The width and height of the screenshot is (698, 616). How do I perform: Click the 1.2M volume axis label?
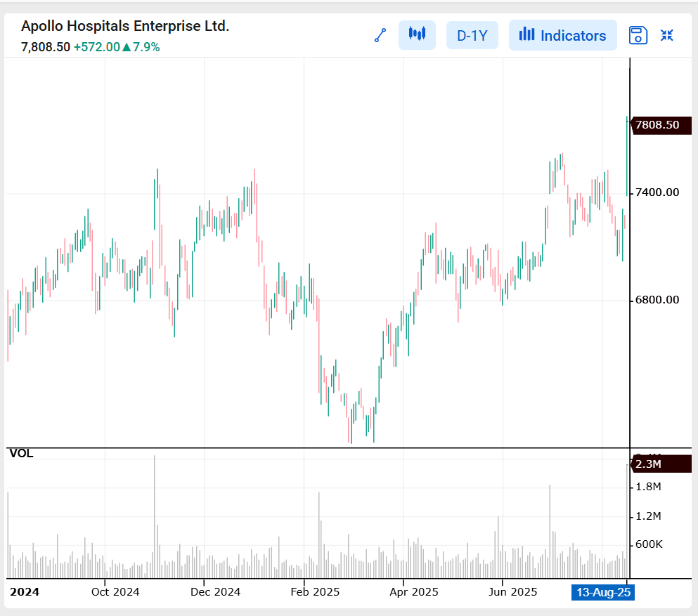(x=648, y=516)
